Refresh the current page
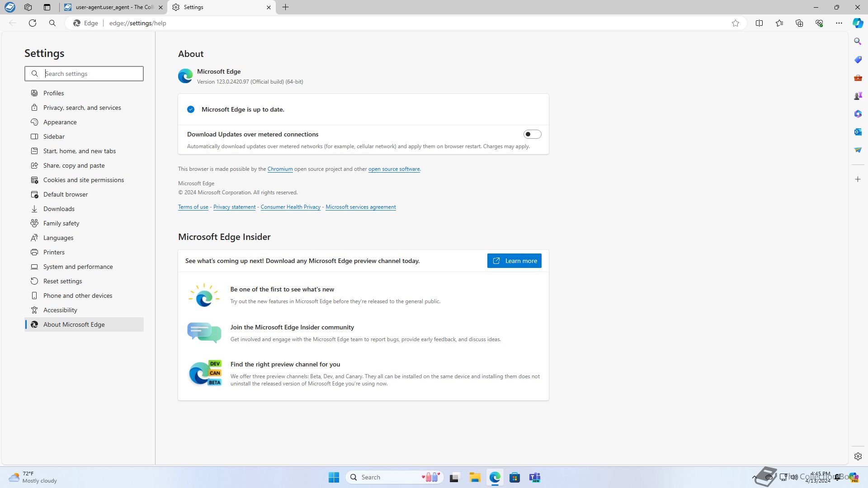 [33, 23]
